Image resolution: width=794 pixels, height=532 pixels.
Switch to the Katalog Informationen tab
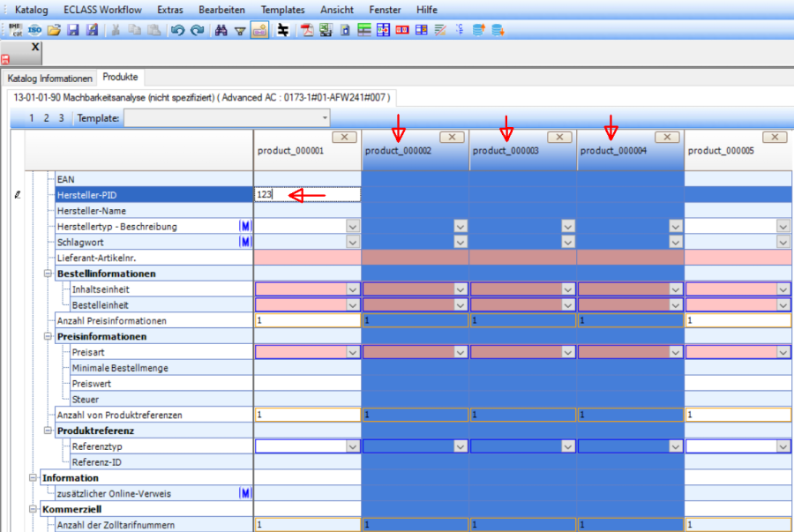point(49,78)
